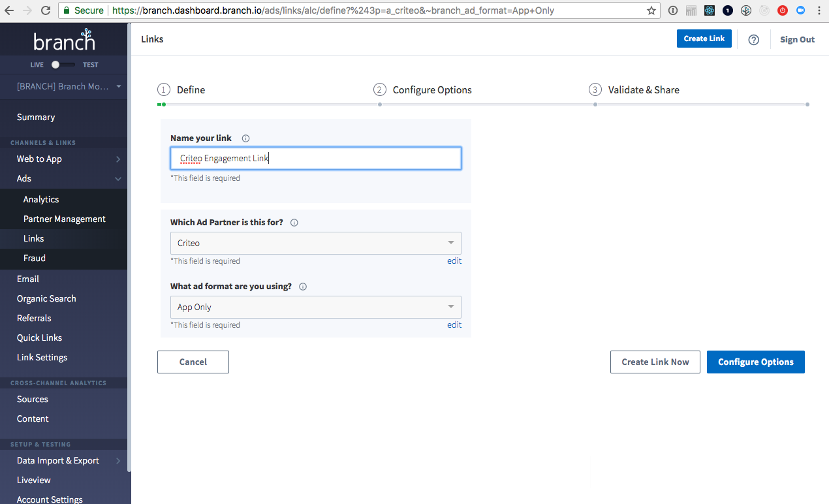
Task: Bookmark this page with the star icon
Action: tap(651, 10)
